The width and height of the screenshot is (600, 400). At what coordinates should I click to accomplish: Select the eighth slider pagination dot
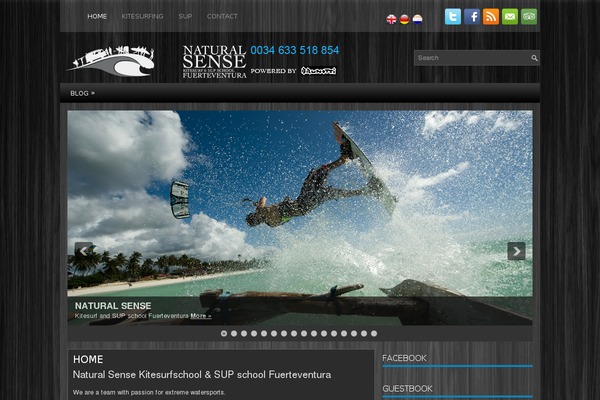point(294,333)
